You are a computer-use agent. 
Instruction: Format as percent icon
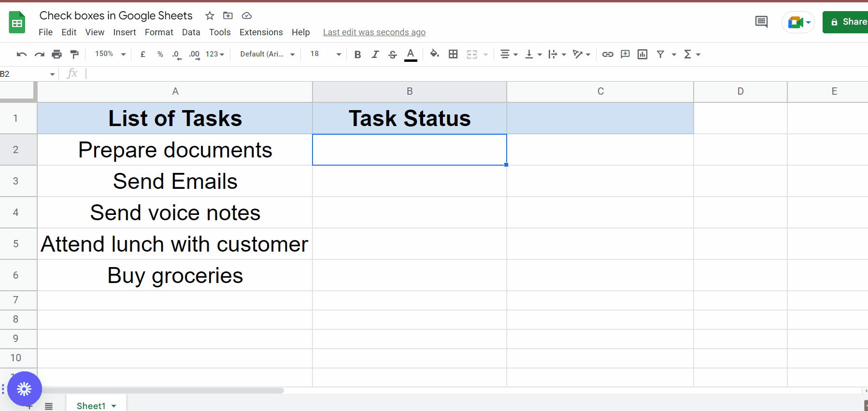[160, 54]
